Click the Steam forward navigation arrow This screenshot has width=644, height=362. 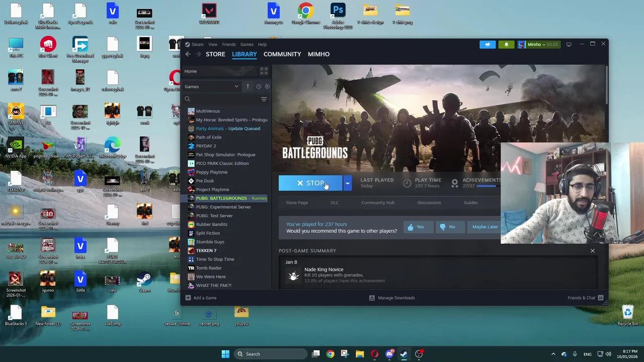198,54
